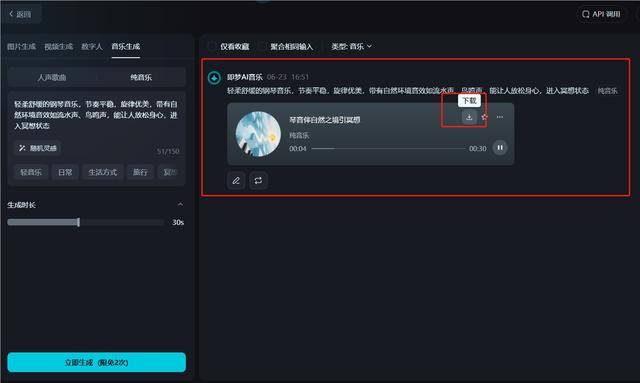Click the 即梦AI音乐 avatar icon
Screen dimensions: 640x383
pyautogui.click(x=214, y=78)
